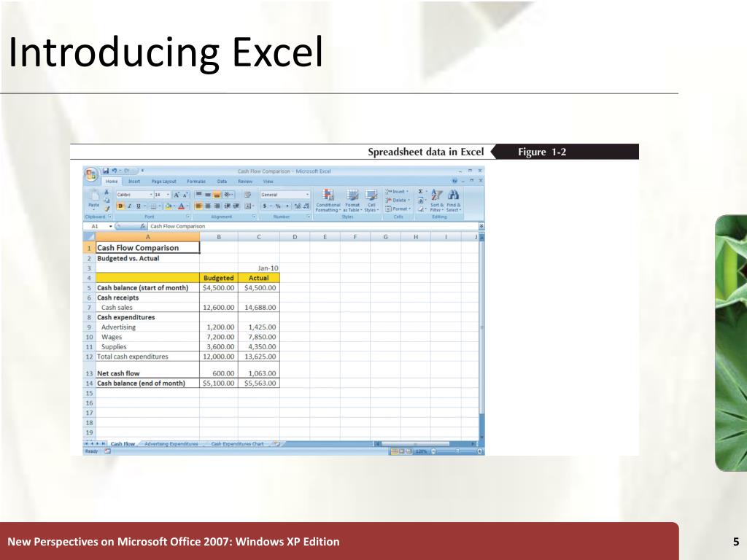Toggle Align Text Left
747x560 pixels.
(x=199, y=206)
